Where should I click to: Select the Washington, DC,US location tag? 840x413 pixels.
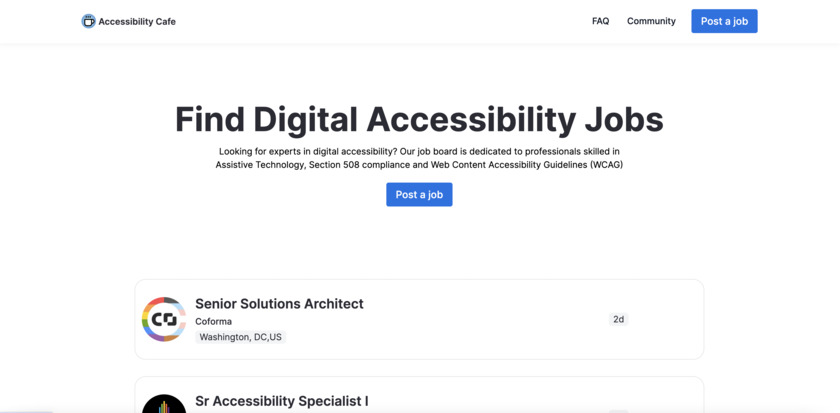[240, 337]
